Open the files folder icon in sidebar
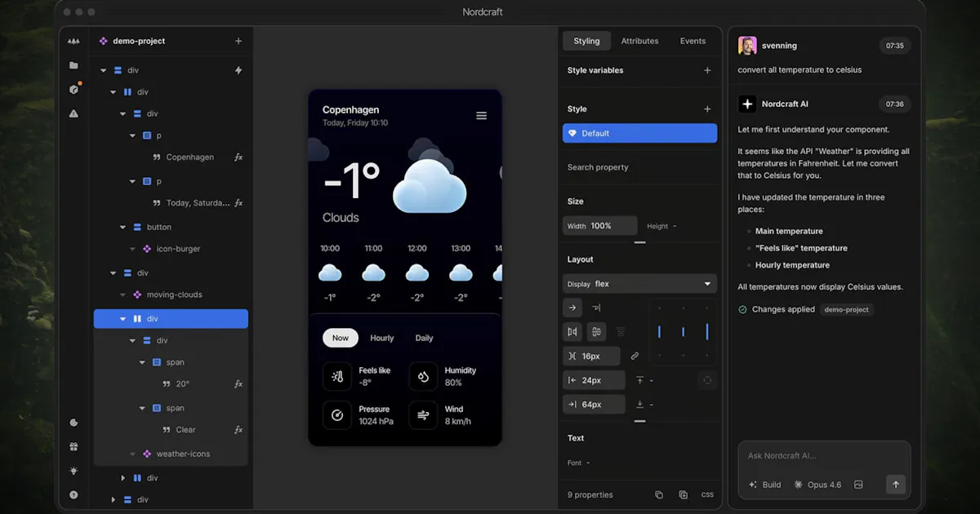 (x=73, y=65)
